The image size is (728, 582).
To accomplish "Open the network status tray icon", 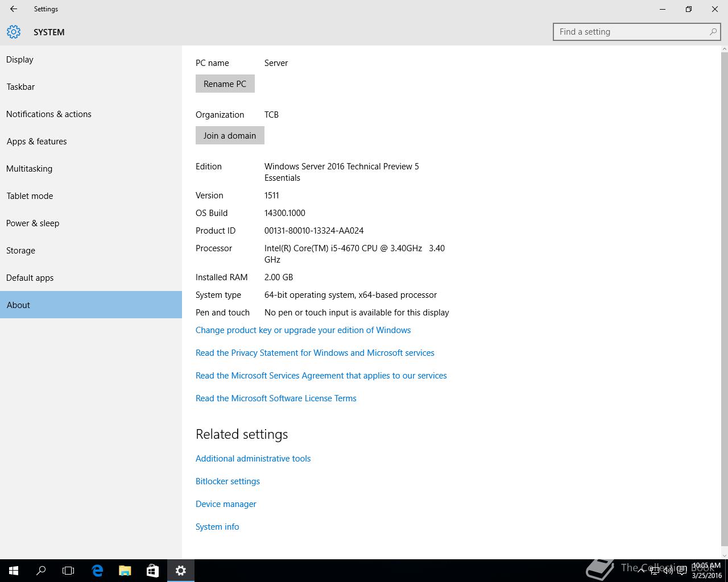I will pos(655,571).
